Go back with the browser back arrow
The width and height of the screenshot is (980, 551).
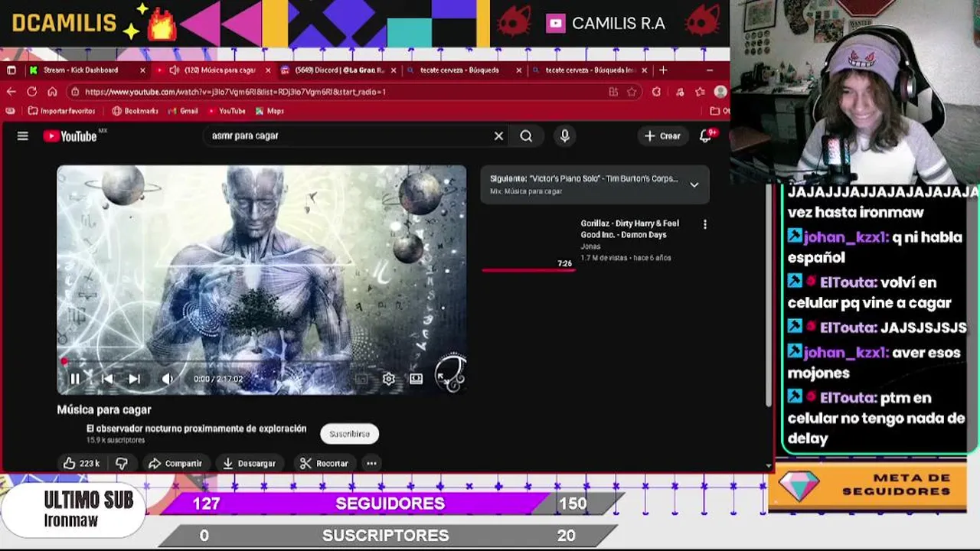click(x=11, y=91)
